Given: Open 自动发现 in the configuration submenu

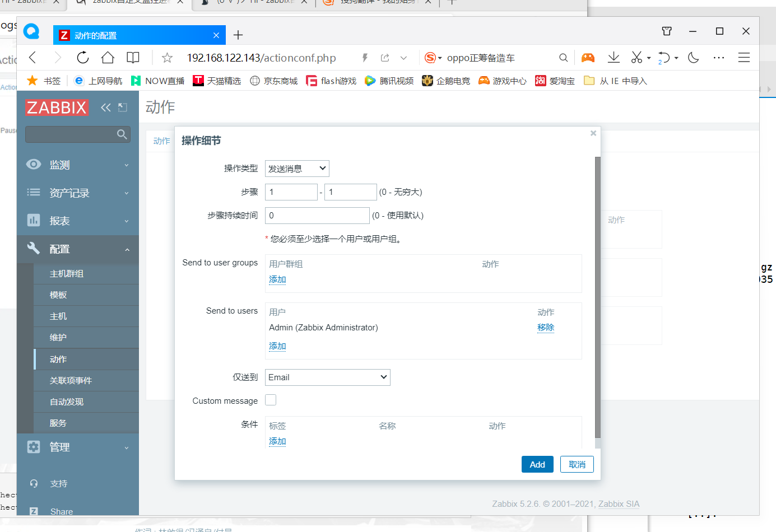Looking at the screenshot, I should click(86, 402).
